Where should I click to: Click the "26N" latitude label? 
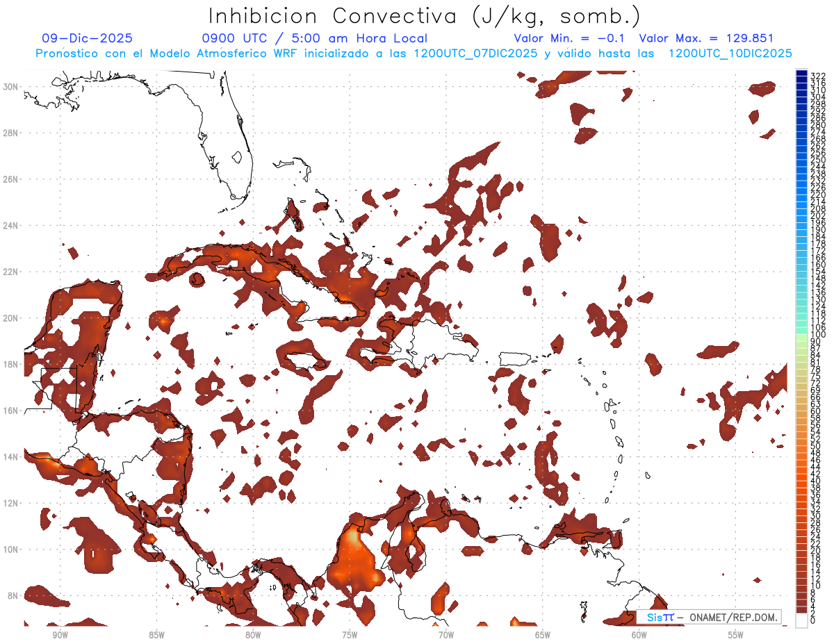click(x=11, y=179)
